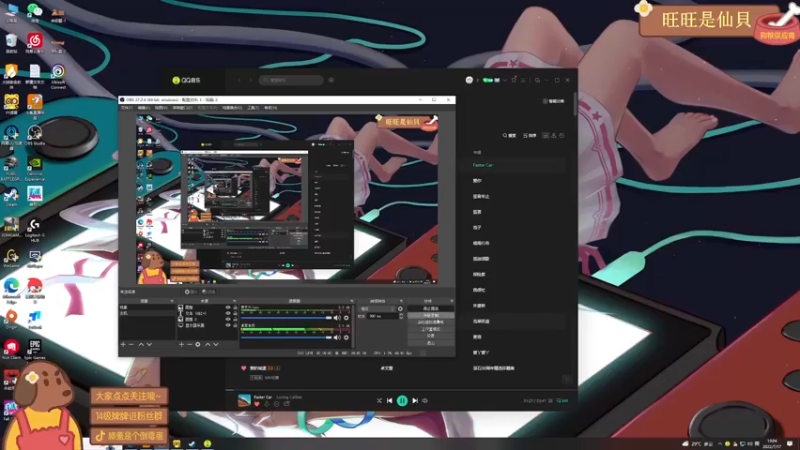Open the play queue showing 348
Viewport: 800px width, 450px height.
[x=562, y=401]
